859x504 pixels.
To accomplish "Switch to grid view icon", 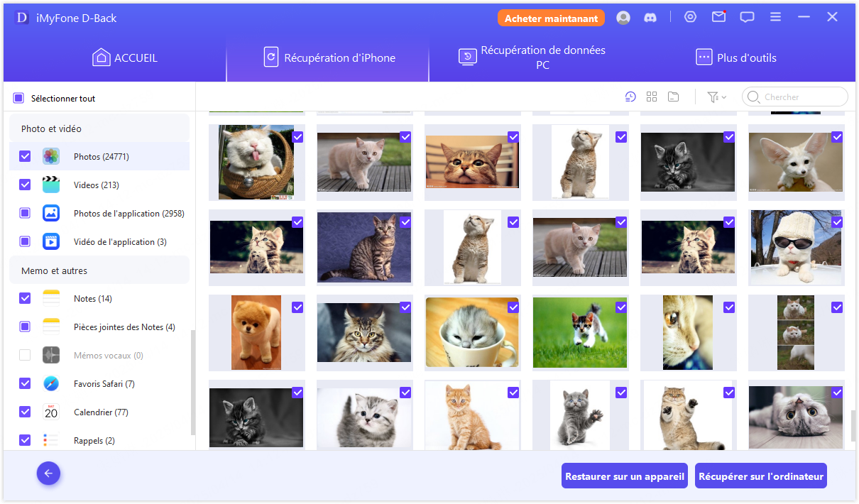I will [x=652, y=97].
